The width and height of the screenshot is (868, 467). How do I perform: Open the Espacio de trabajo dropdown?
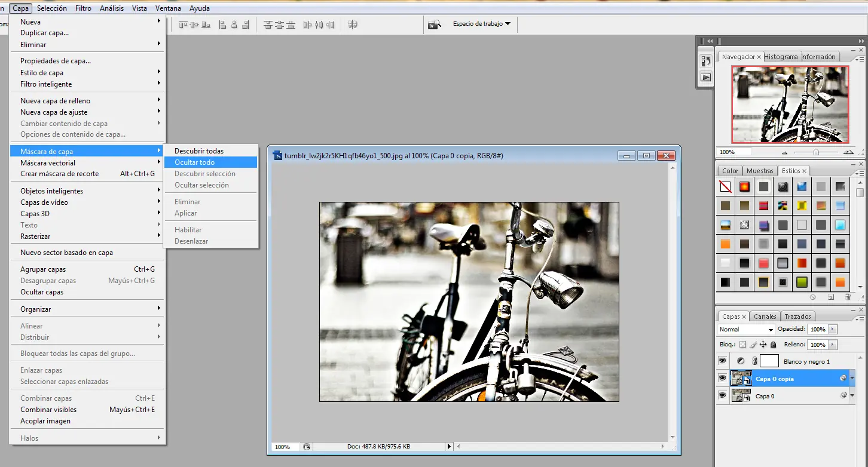pos(482,24)
